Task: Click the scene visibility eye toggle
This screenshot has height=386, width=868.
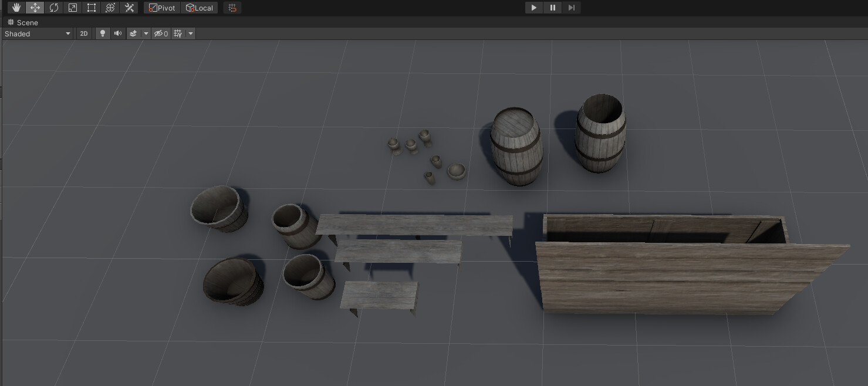Action: pyautogui.click(x=158, y=33)
